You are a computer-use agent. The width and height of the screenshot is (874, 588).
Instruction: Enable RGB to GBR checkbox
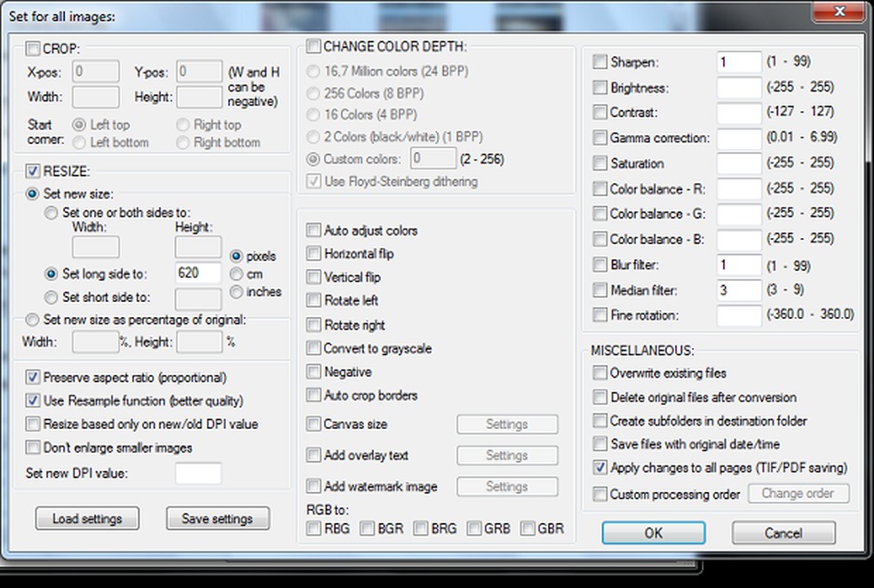[528, 528]
